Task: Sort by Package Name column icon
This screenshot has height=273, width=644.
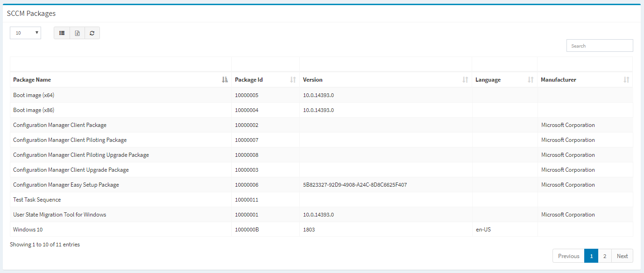Action: coord(225,80)
